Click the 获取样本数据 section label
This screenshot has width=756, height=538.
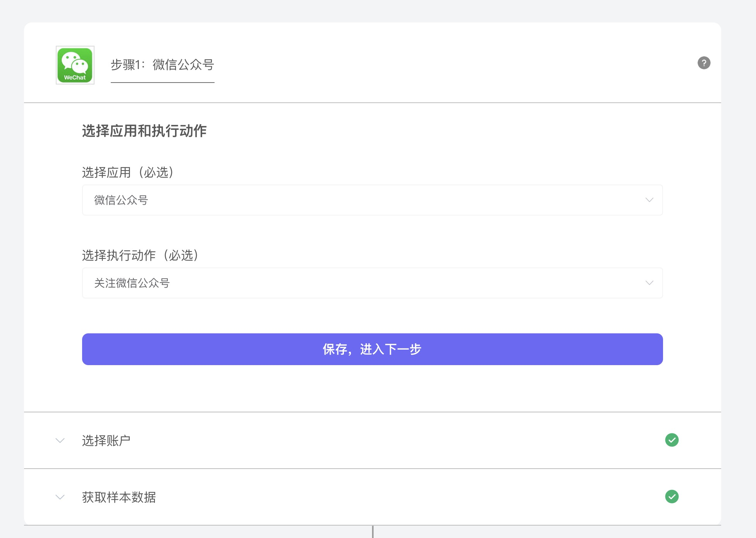[119, 497]
